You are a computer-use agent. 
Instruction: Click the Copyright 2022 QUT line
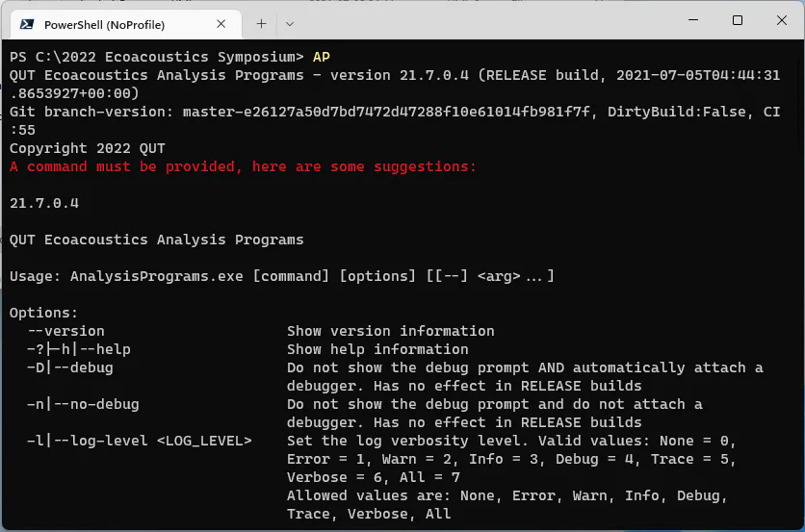88,148
